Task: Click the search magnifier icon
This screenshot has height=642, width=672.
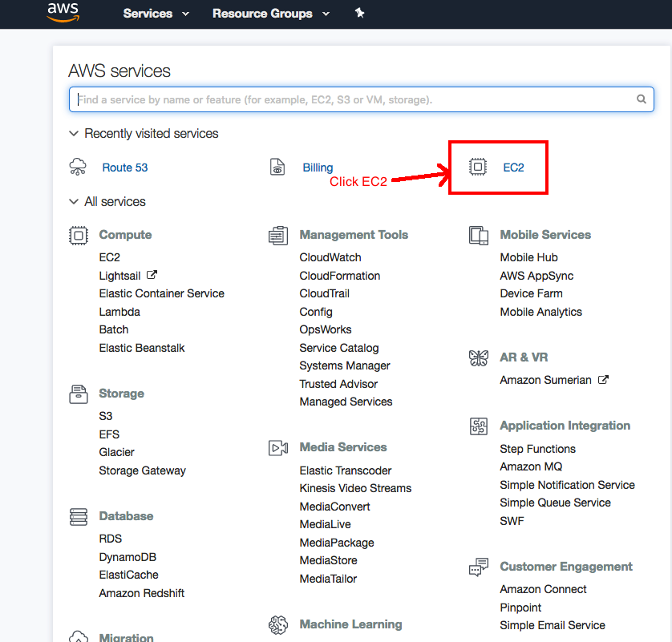Action: [x=642, y=99]
